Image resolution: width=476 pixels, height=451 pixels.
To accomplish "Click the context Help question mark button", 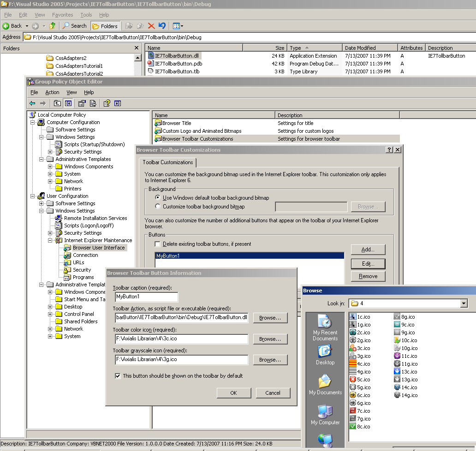I will [389, 149].
